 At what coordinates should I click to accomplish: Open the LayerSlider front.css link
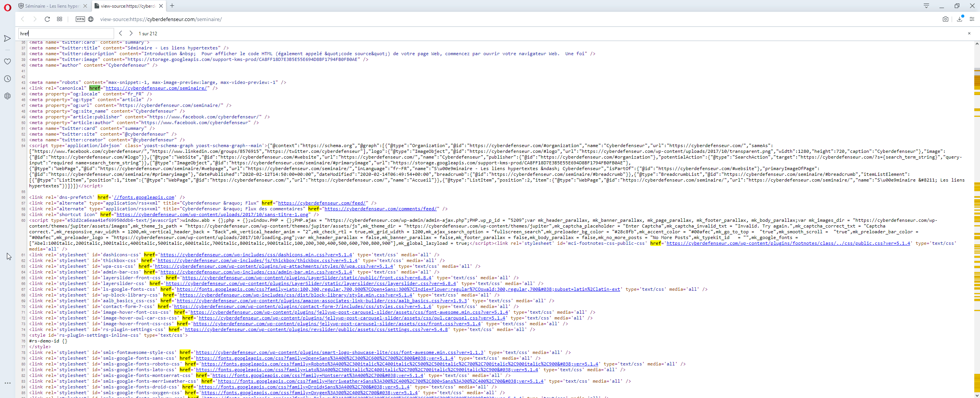[x=307, y=278]
